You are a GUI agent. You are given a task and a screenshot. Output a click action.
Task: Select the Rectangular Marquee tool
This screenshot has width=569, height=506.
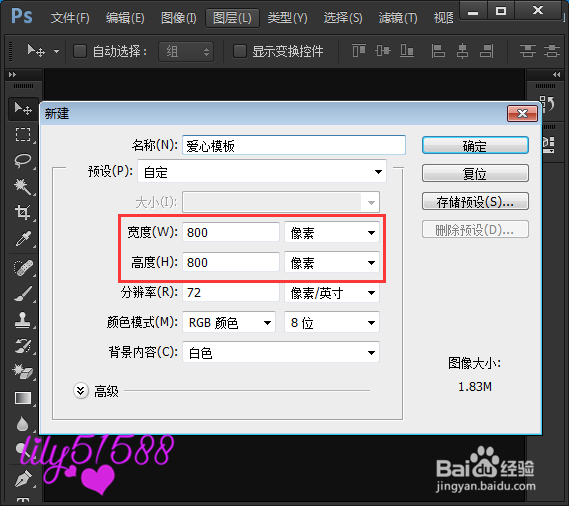click(x=22, y=134)
